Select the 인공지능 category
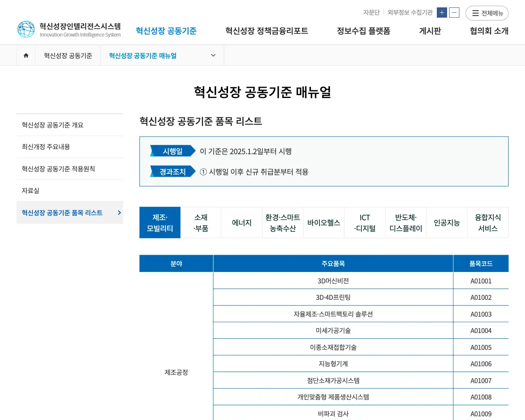 pyautogui.click(x=447, y=222)
